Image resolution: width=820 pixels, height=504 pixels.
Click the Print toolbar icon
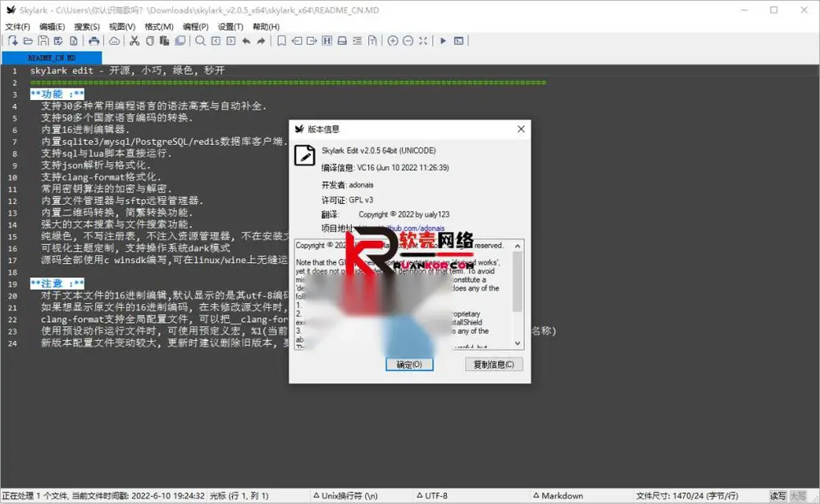[94, 41]
